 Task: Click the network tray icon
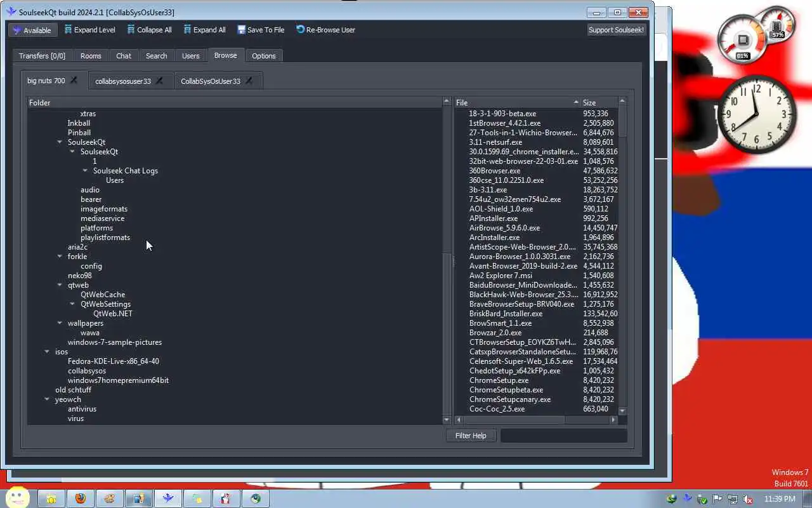click(x=733, y=499)
